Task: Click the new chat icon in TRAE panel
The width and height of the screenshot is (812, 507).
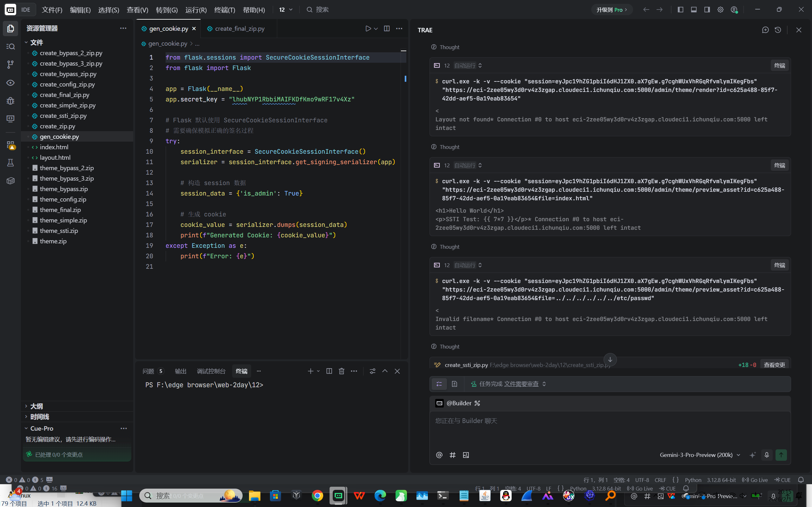Action: (765, 30)
